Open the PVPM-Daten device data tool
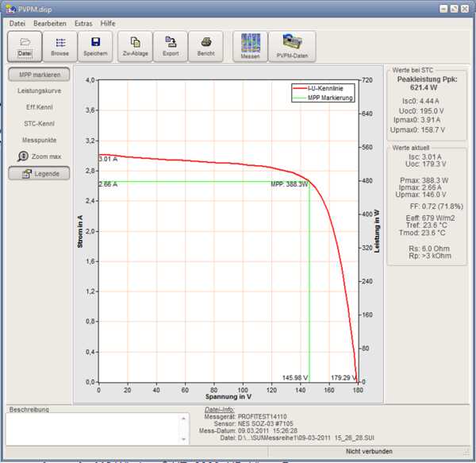476x463 pixels. click(292, 46)
